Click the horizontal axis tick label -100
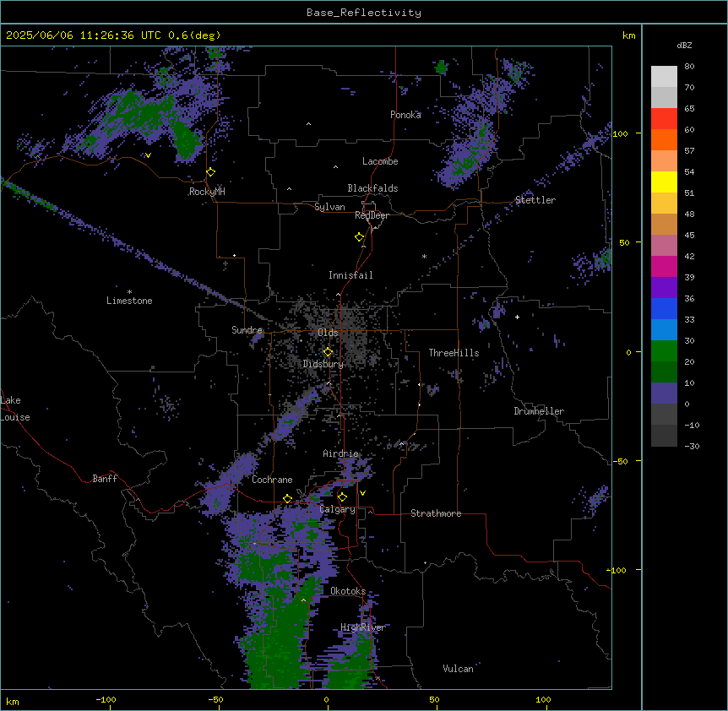Viewport: 728px width, 711px height. [x=106, y=699]
